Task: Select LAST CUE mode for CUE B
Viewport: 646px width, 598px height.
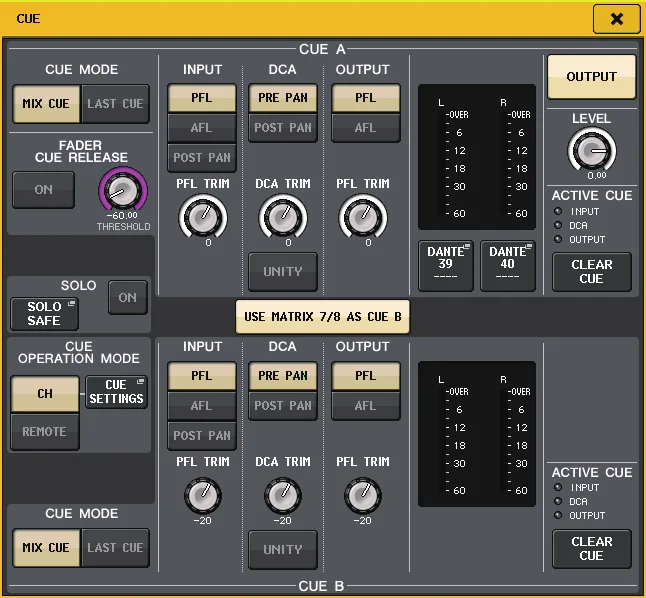Action: pyautogui.click(x=115, y=548)
